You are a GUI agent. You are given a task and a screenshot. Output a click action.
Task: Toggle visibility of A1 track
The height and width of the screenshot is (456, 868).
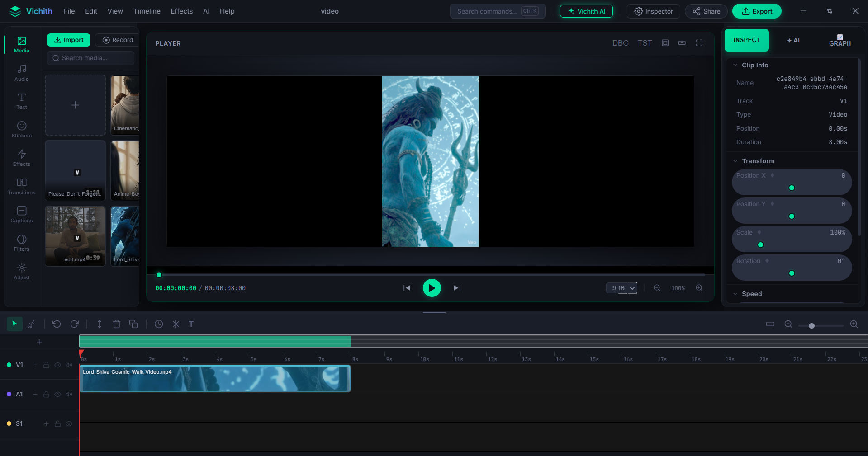point(57,394)
